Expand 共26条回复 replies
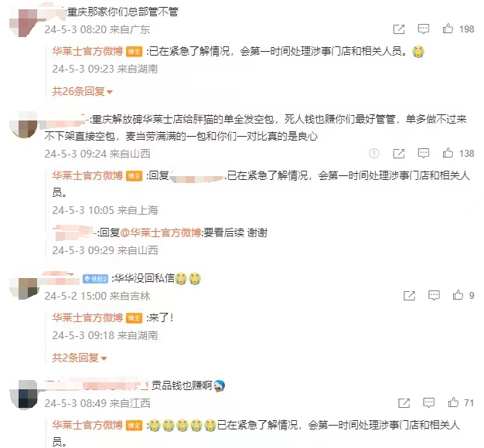 coord(83,92)
